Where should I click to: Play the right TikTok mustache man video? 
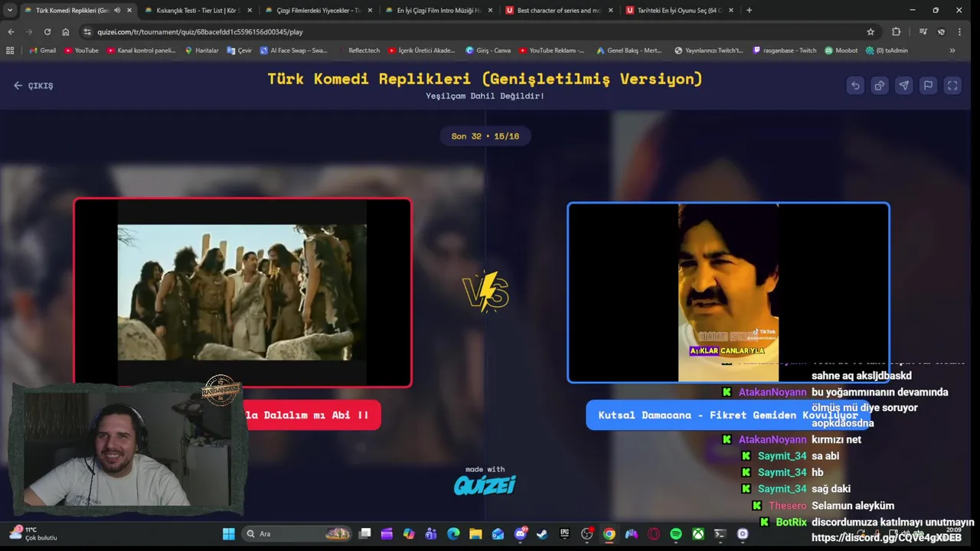(x=728, y=292)
